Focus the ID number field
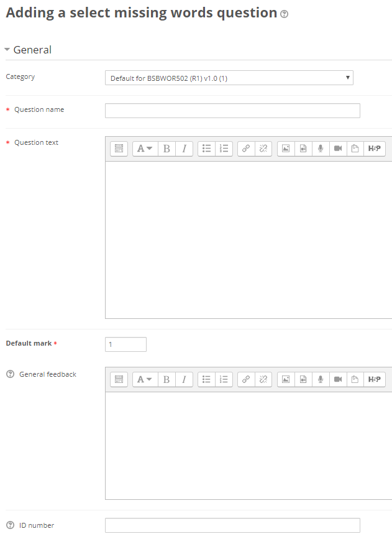Viewport: 392px width, 539px height. (232, 525)
